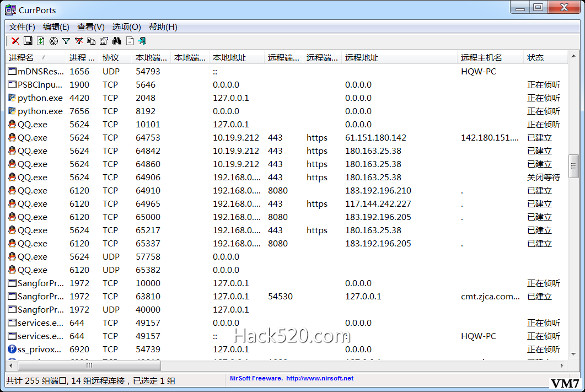The image size is (585, 392).
Task: Click the penguin icon of QQ.exe port 65382
Action: coord(12,270)
